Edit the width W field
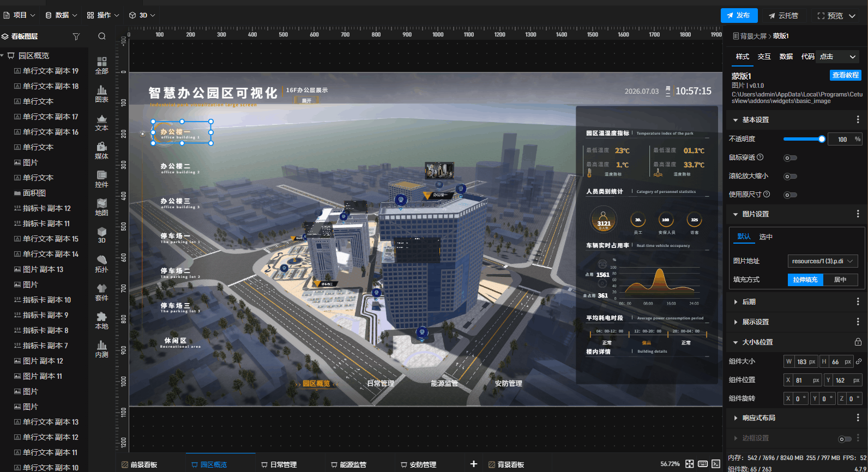Screen dimensions: 868x472 point(801,361)
